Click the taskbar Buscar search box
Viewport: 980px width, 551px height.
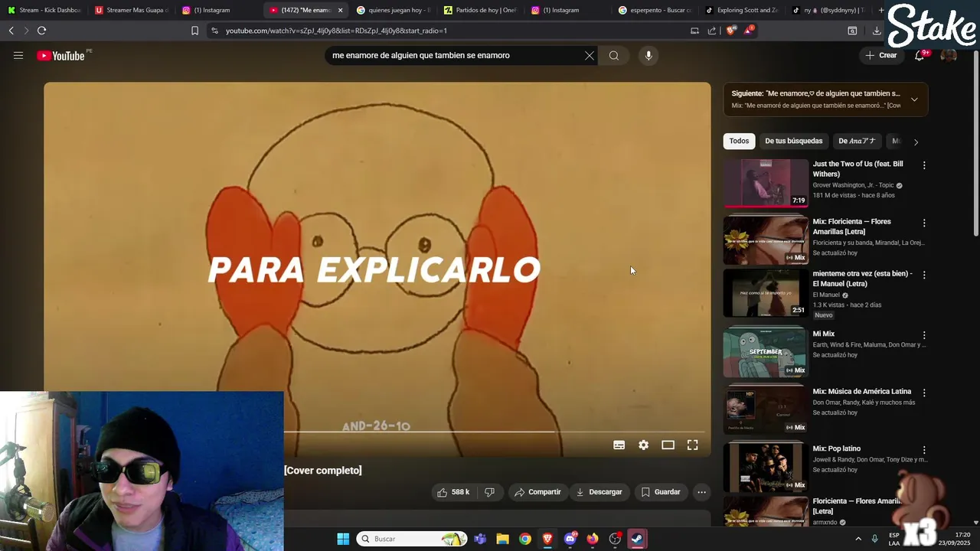(x=412, y=539)
